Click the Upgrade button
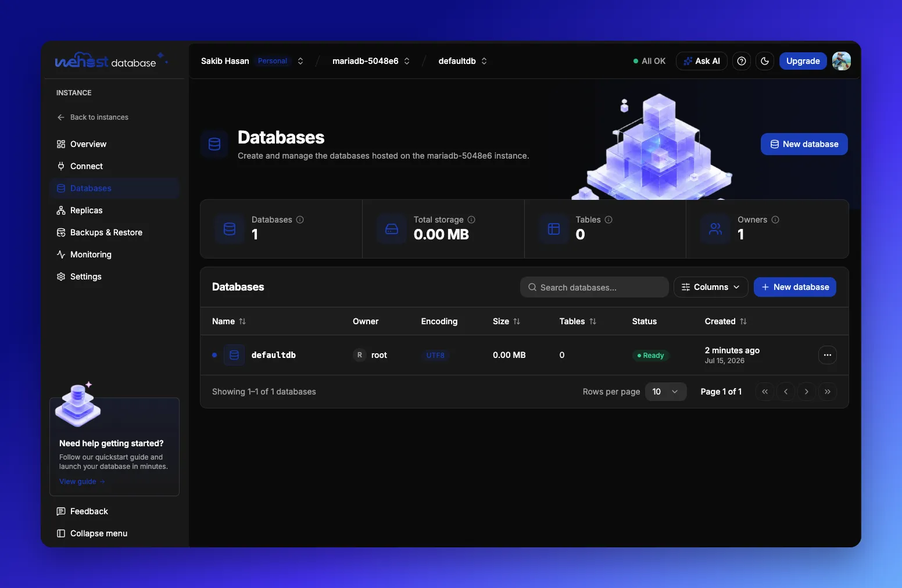The width and height of the screenshot is (902, 588). click(x=803, y=61)
